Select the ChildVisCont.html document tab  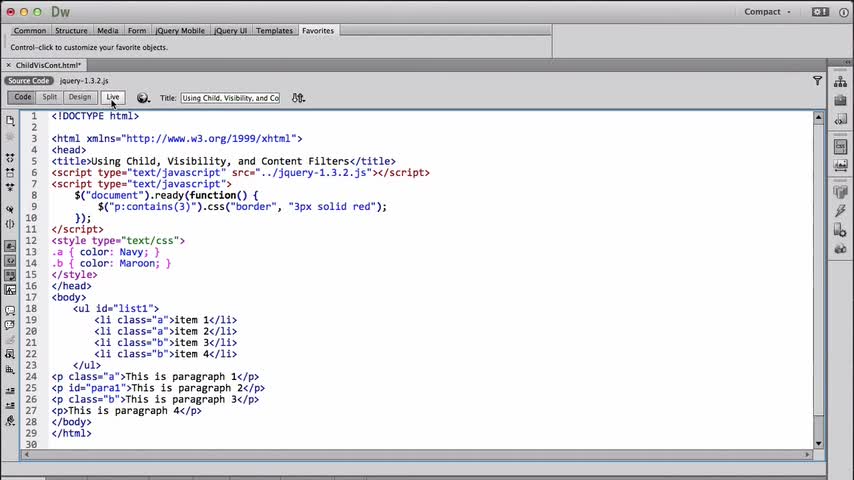[48, 65]
